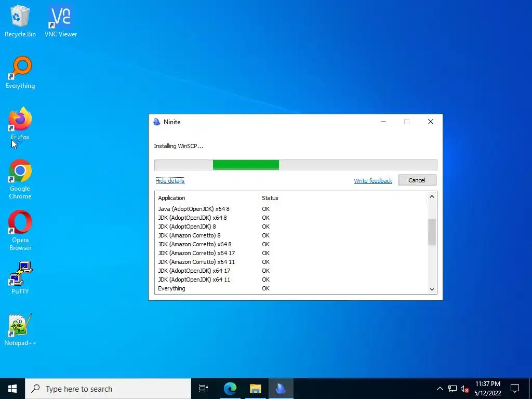532x399 pixels.
Task: Select the Firefox desktop shortcut
Action: click(x=20, y=124)
